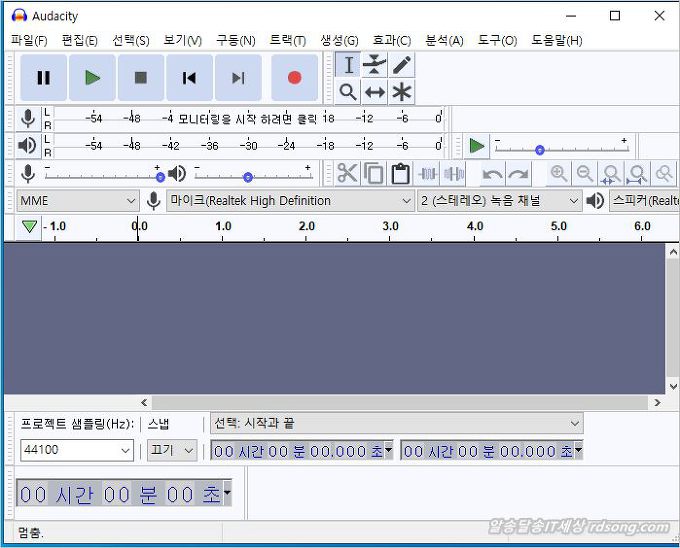Click the Cut scissors icon

tap(347, 173)
